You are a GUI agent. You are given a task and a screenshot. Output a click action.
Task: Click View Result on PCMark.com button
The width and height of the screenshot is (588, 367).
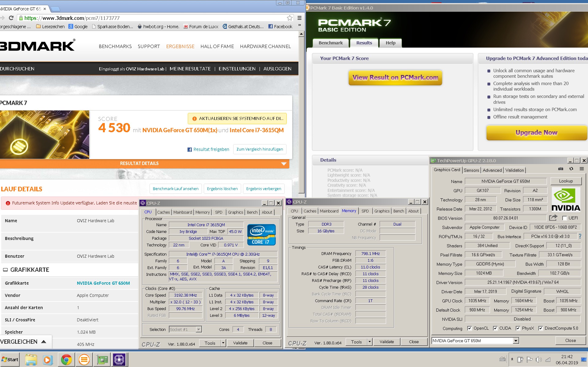(395, 77)
